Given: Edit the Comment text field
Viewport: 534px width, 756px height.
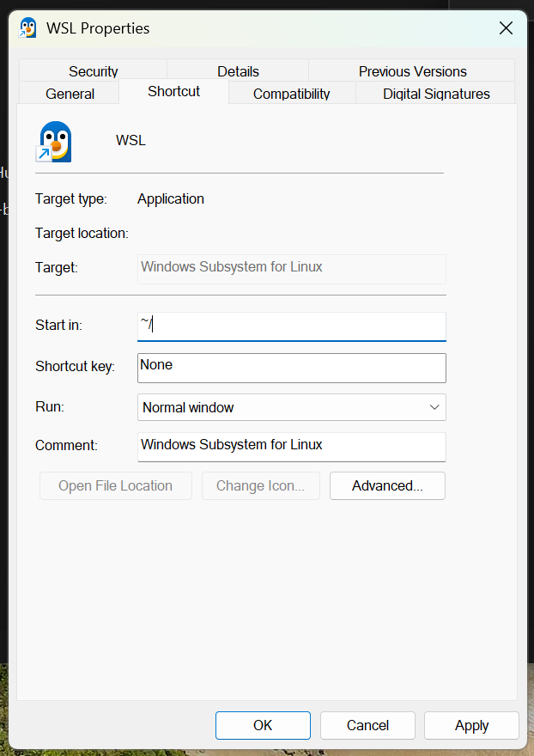Looking at the screenshot, I should (x=291, y=446).
